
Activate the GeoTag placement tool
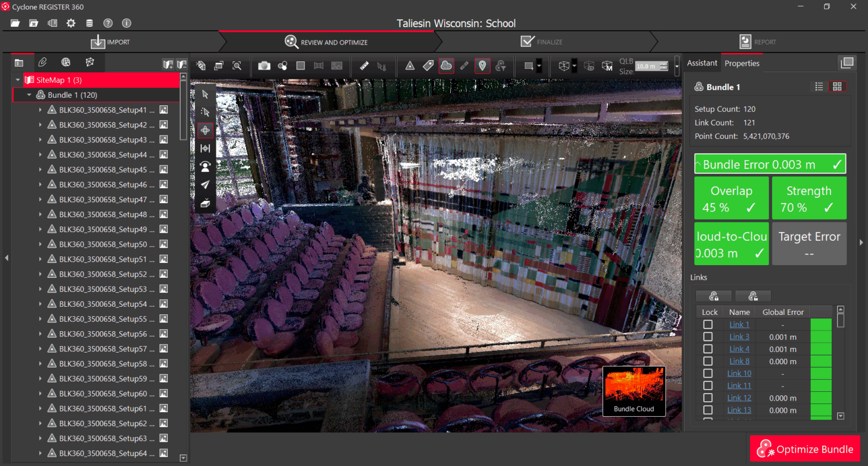(482, 65)
